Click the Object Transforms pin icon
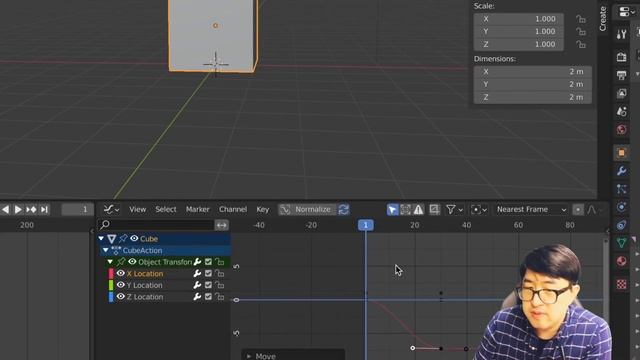This screenshot has height=360, width=640. (121, 262)
